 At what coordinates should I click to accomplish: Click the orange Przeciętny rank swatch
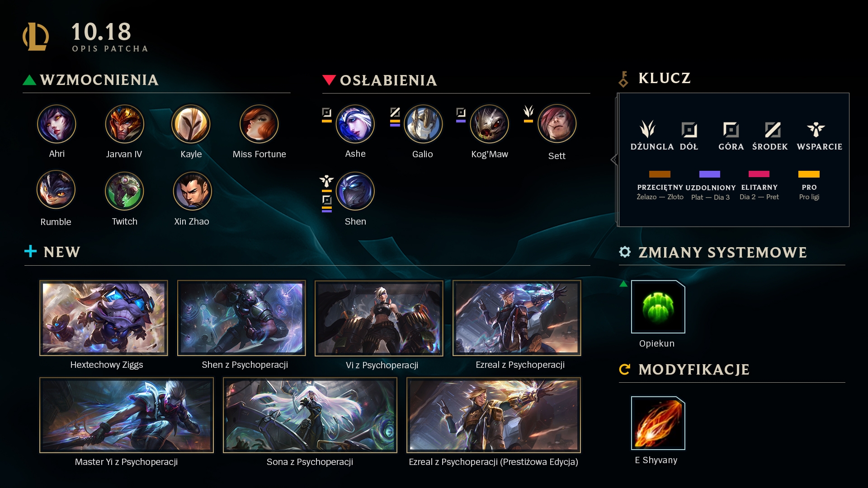660,174
